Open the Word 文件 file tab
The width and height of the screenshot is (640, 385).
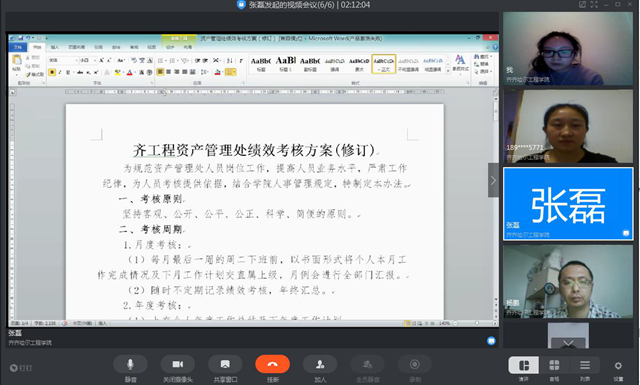18,47
